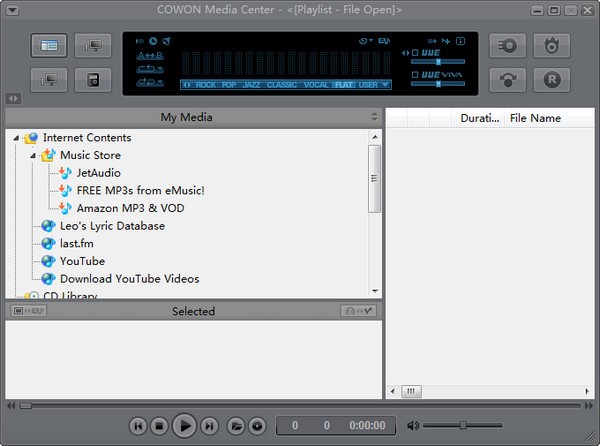600x446 pixels.
Task: Select the ROCK equalizer preset
Action: click(x=206, y=85)
